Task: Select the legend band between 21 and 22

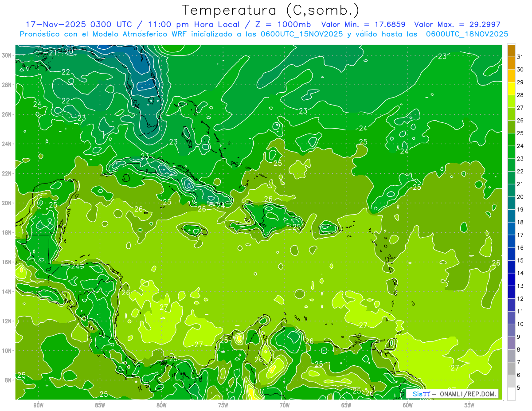Action: pyautogui.click(x=511, y=178)
